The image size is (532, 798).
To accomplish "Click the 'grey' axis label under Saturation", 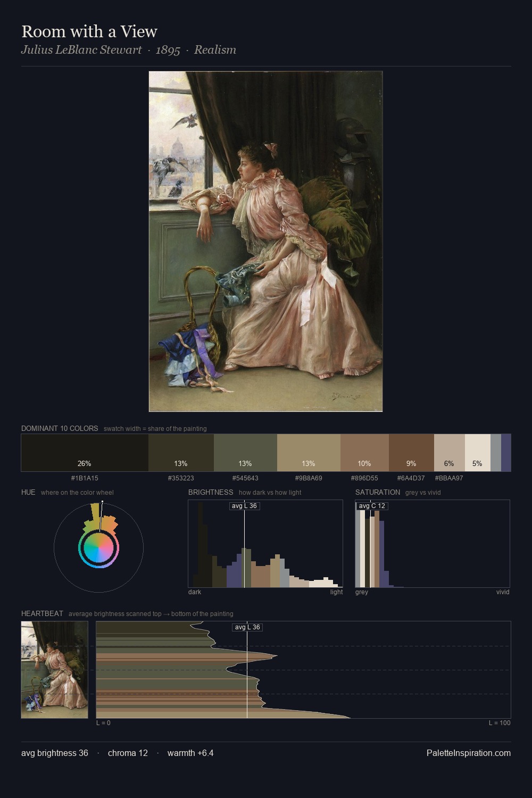I will click(362, 592).
